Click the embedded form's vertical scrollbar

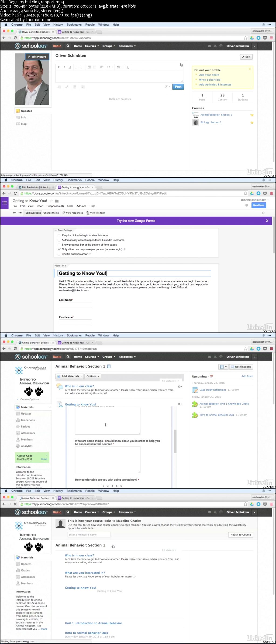(x=175, y=441)
